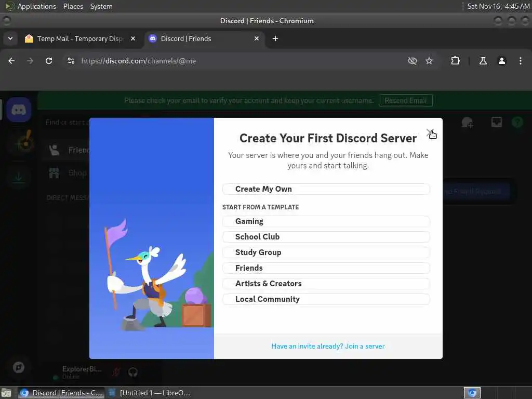Viewport: 532px width, 399px height.
Task: Reload the current page
Action: click(x=49, y=61)
